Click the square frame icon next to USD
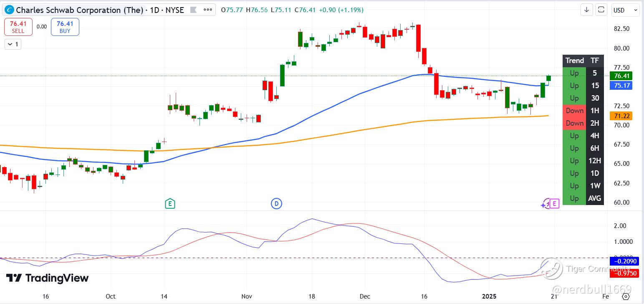This screenshot has height=304, width=644. [x=601, y=10]
